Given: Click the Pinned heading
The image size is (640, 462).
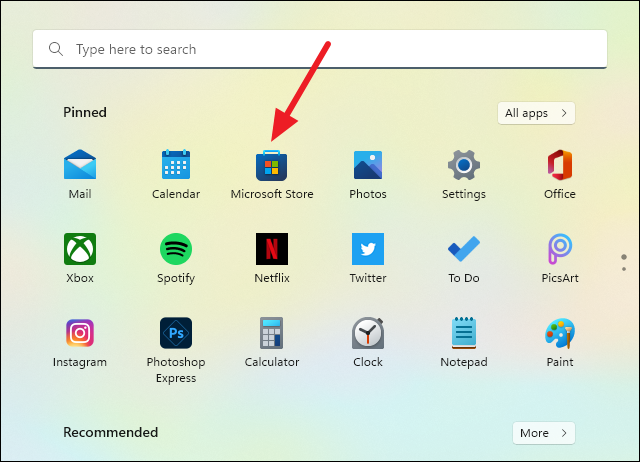Looking at the screenshot, I should [85, 112].
